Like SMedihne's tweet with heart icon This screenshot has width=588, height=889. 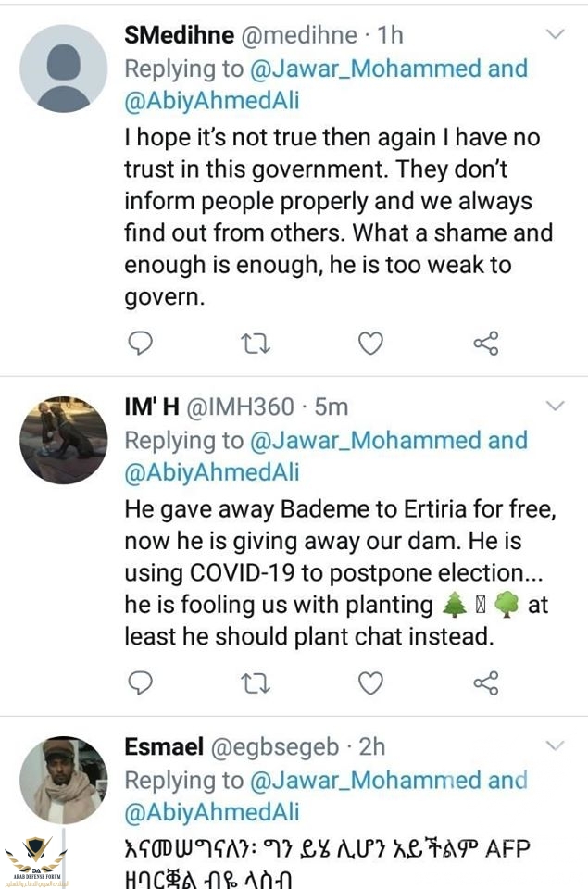click(x=370, y=344)
